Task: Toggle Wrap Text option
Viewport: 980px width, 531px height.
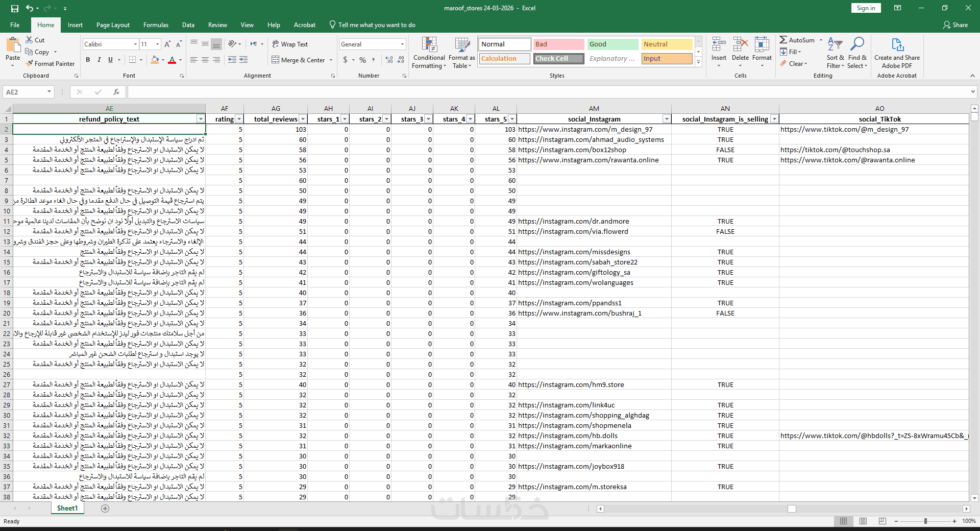Action: [x=290, y=44]
